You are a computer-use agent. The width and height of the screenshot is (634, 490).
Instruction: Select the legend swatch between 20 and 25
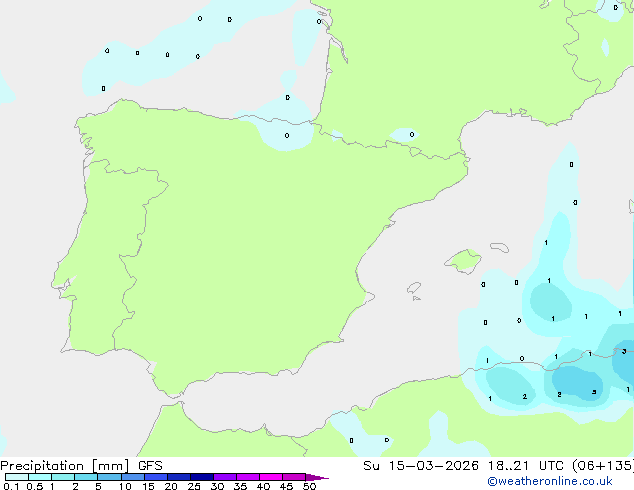click(x=179, y=477)
